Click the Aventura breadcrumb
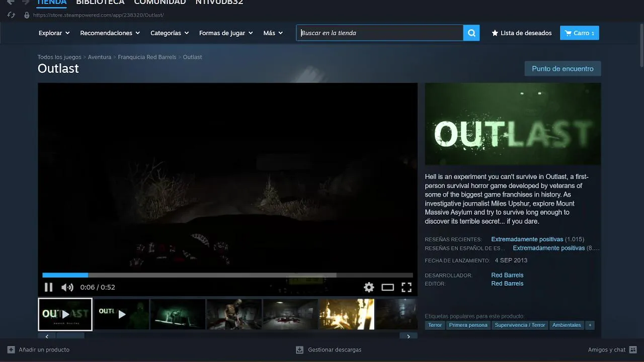 pos(100,57)
